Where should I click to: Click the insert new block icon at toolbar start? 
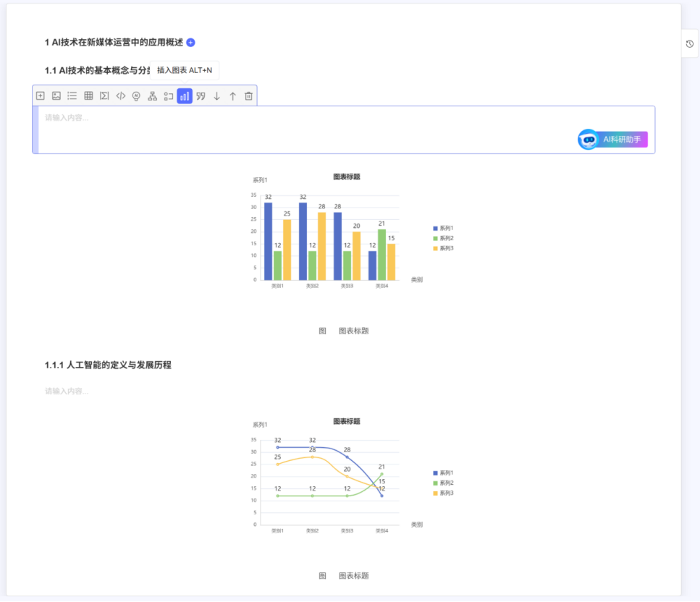pyautogui.click(x=41, y=96)
